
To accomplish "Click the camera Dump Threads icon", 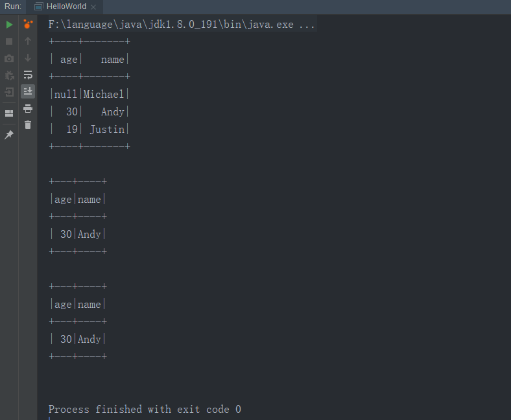I will [x=9, y=58].
